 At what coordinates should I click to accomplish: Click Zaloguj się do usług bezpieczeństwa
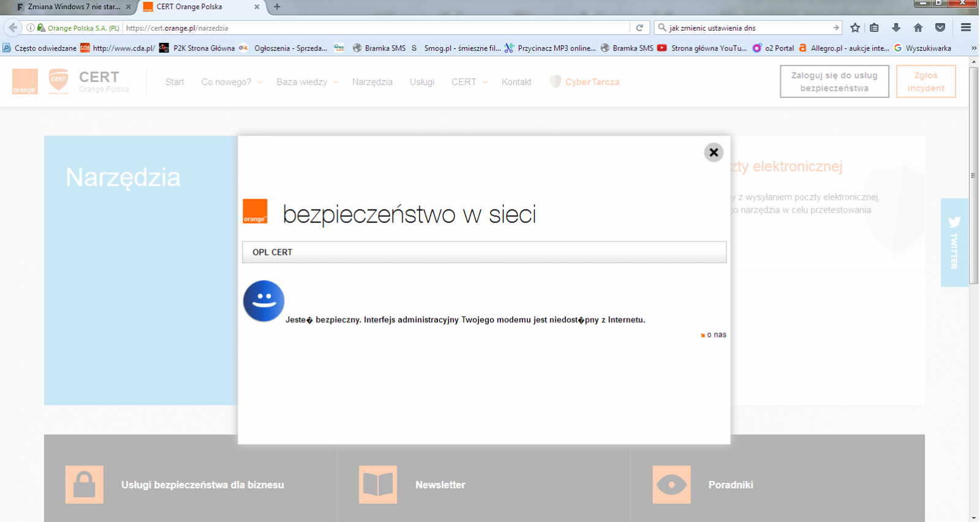[x=834, y=81]
